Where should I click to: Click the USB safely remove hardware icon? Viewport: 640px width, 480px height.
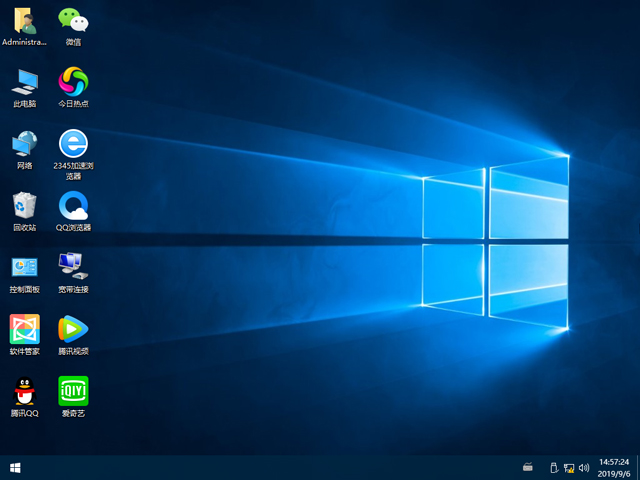(553, 467)
